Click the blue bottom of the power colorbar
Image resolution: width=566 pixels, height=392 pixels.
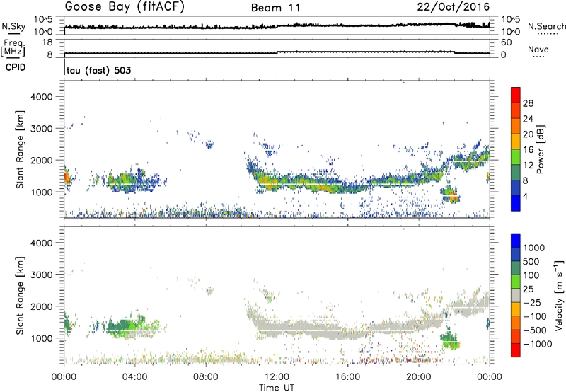(516, 203)
